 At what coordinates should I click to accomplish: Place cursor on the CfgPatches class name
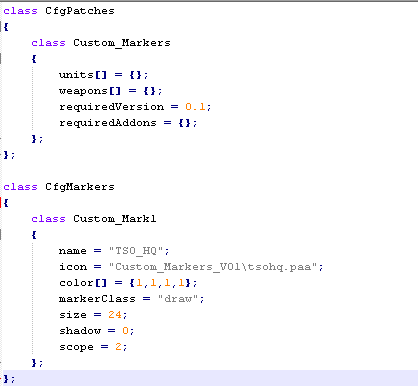(x=80, y=11)
